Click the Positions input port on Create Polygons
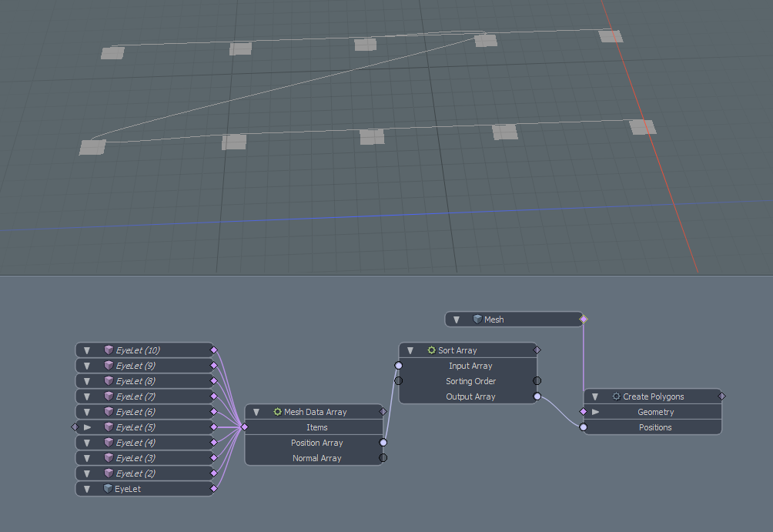Viewport: 773px width, 532px height. (x=584, y=427)
